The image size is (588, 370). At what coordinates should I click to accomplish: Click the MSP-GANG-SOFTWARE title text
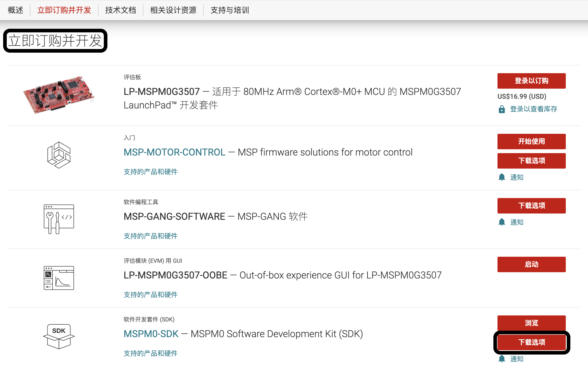pyautogui.click(x=216, y=217)
